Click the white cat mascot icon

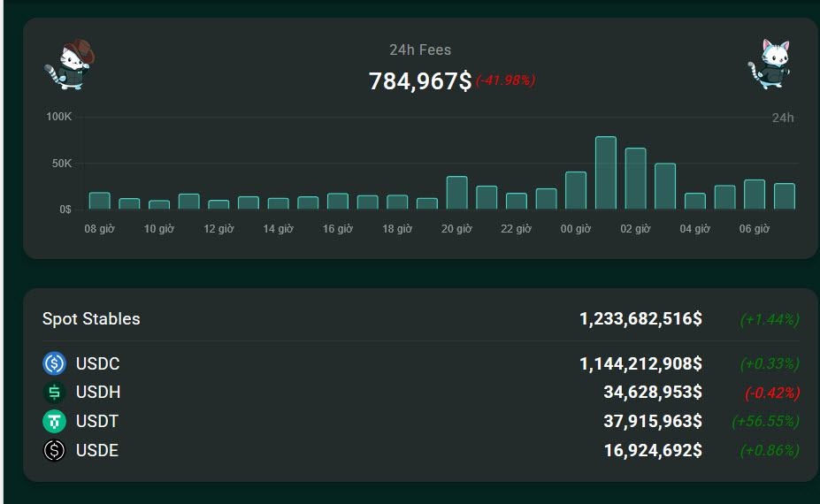769,64
